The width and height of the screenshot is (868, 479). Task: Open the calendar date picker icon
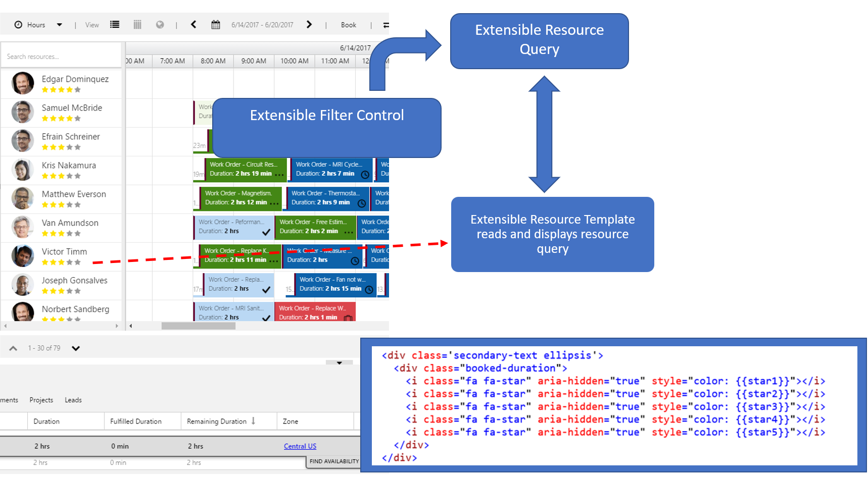tap(216, 24)
